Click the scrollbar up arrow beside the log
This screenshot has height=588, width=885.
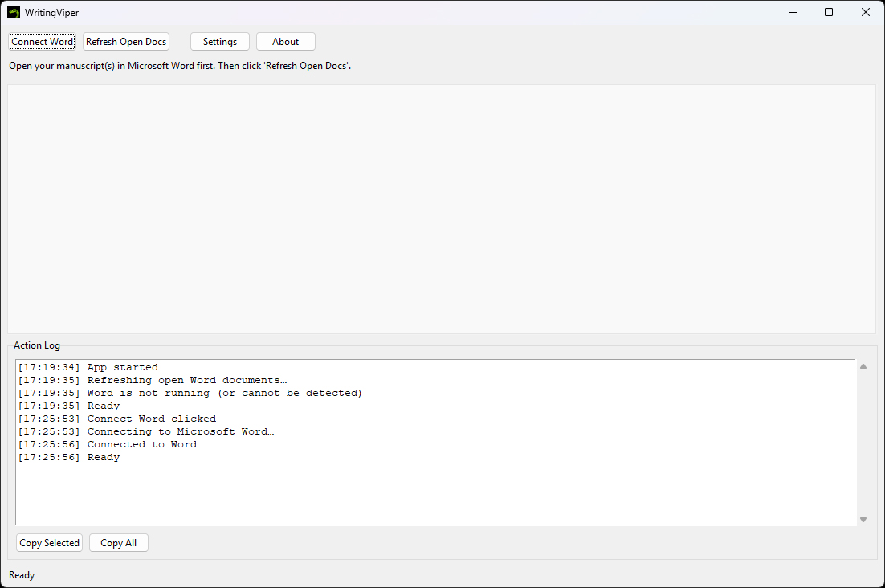click(x=863, y=365)
